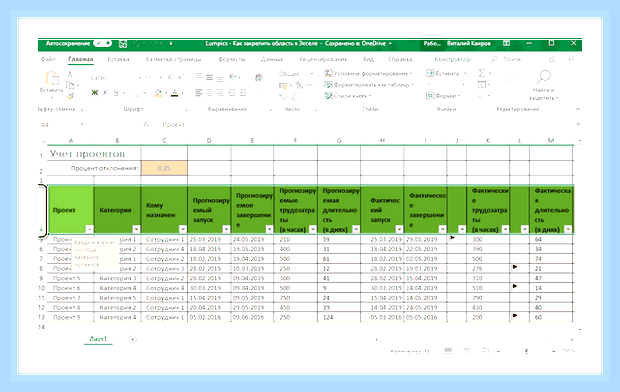
Task: Click the increase indent icon
Action: coord(243,93)
